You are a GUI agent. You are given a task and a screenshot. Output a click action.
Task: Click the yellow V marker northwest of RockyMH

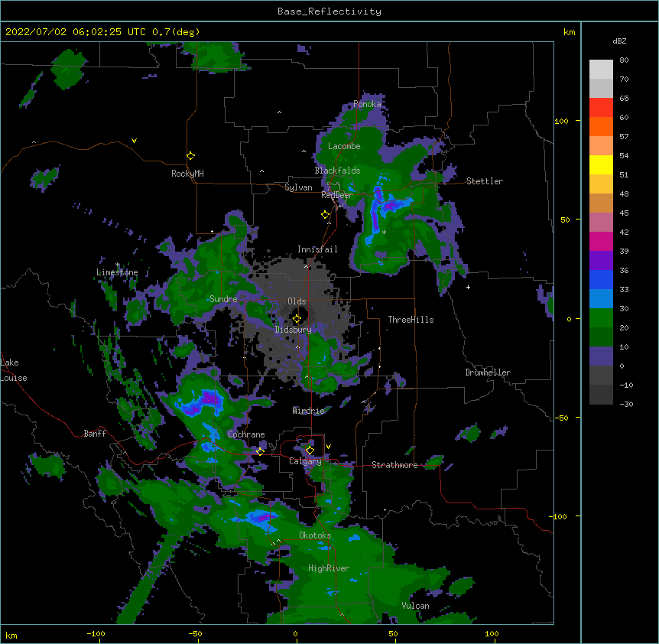(134, 141)
